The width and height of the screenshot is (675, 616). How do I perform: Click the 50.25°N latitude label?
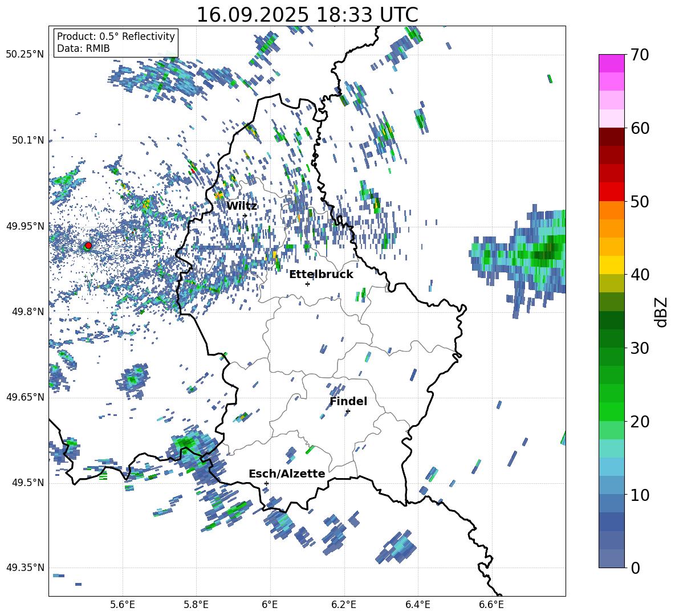25,55
